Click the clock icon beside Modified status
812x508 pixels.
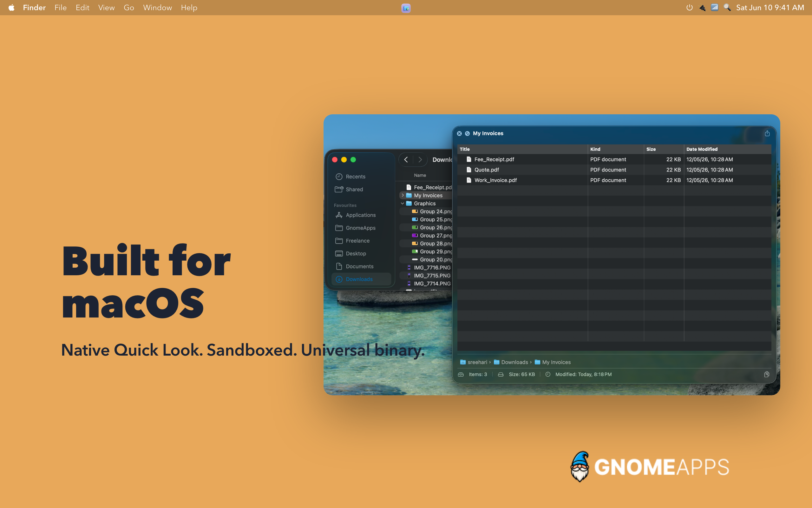[x=548, y=374]
